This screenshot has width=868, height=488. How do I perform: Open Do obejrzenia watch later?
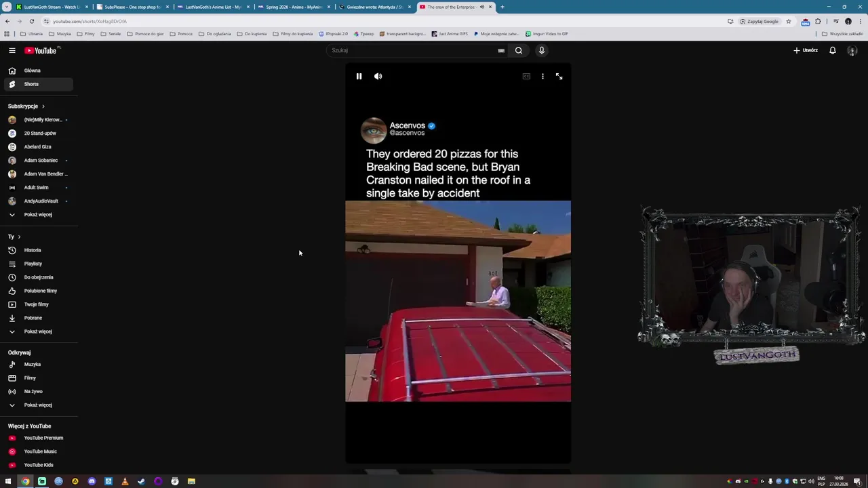click(x=37, y=277)
